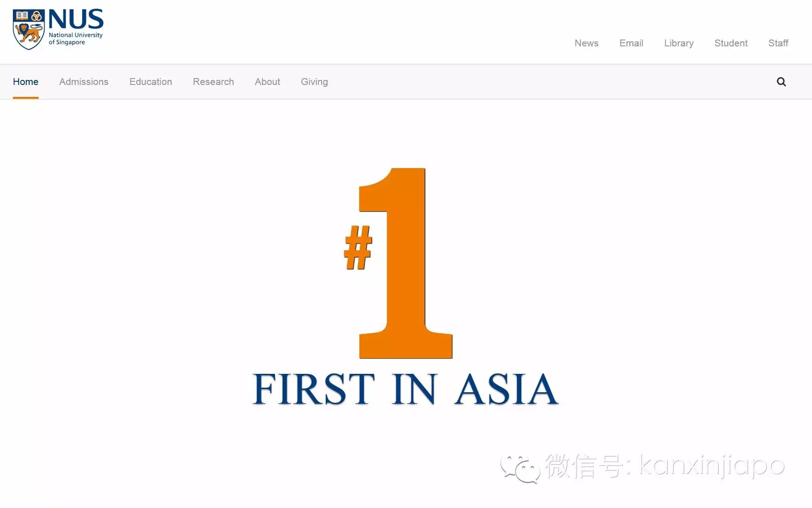Screen dimensions: 812x508
Task: Open the Email link
Action: click(x=631, y=43)
